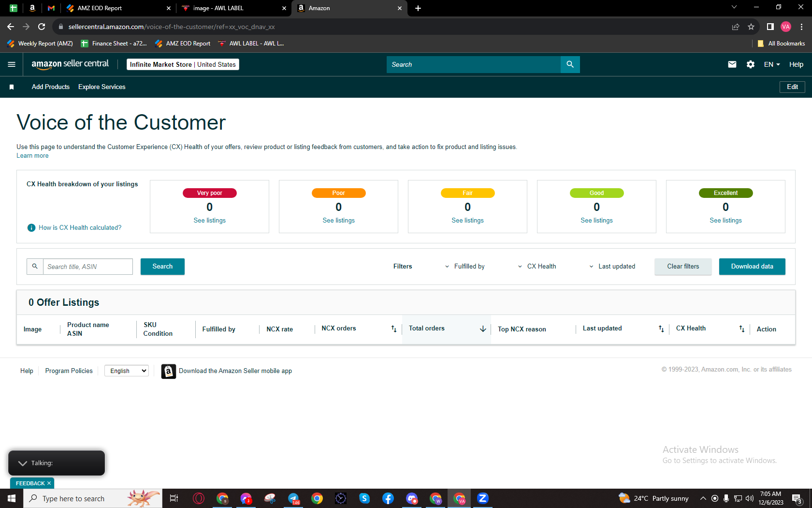The image size is (812, 508).
Task: Sort by NCX orders arrows
Action: pyautogui.click(x=394, y=329)
